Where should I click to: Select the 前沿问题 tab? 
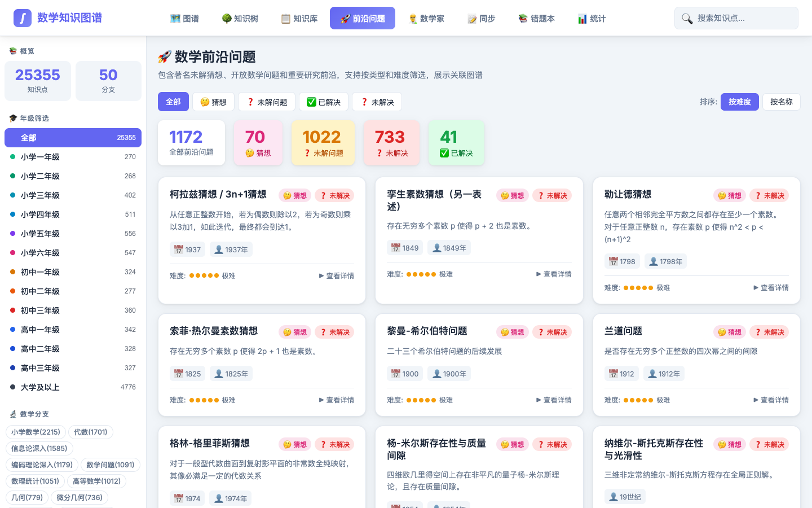pyautogui.click(x=363, y=19)
